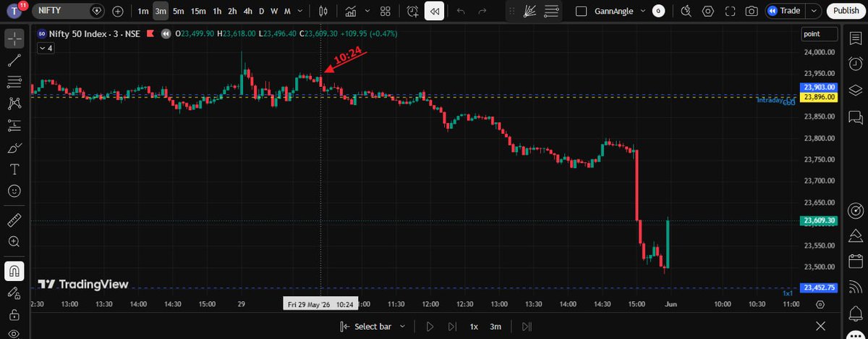Switch to 15m timeframe

197,11
